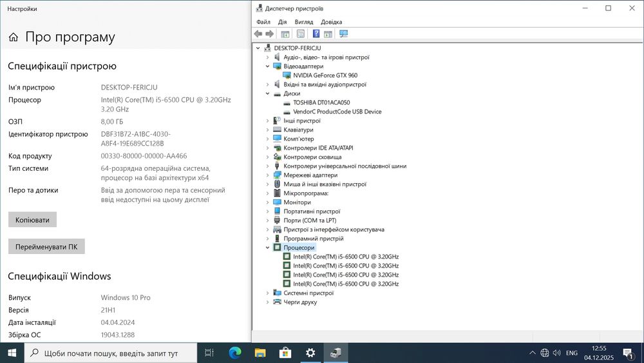Toggle the action pane toolbar icon
Image resolution: width=644 pixels, height=363 pixels.
[328, 34]
